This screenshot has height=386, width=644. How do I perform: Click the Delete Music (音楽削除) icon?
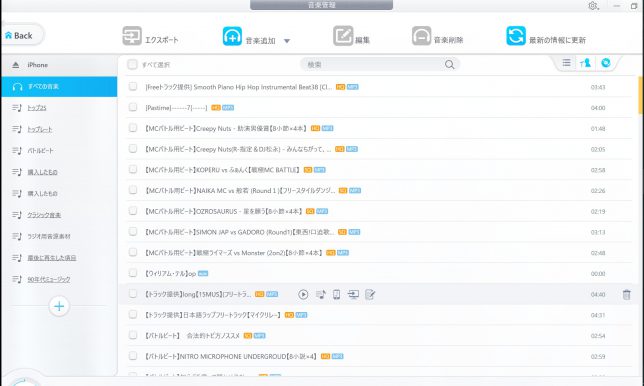pyautogui.click(x=421, y=36)
